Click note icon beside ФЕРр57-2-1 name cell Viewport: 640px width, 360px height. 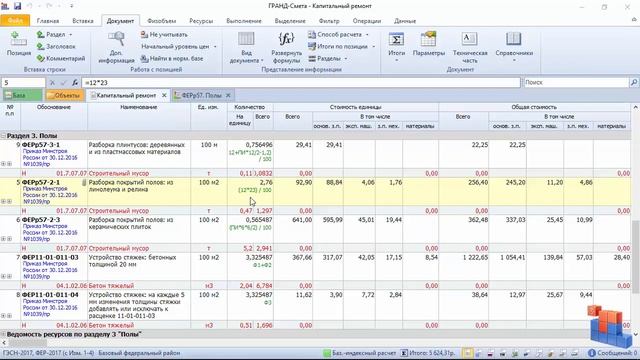(84, 183)
